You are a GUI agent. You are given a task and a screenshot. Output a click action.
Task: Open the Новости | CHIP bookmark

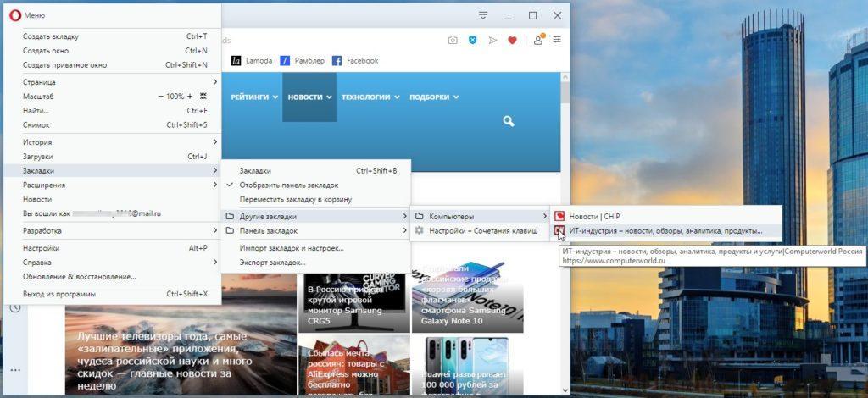click(x=666, y=216)
